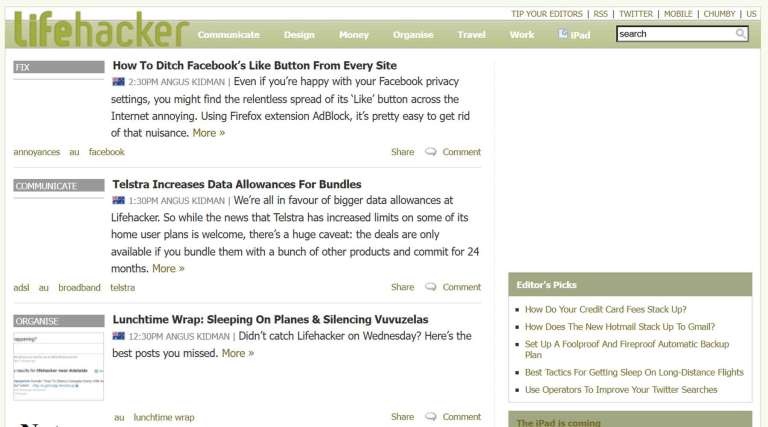768x427 pixels.
Task: Open How Does The New Hotmail Stack Up To Gmail?
Action: (x=620, y=327)
